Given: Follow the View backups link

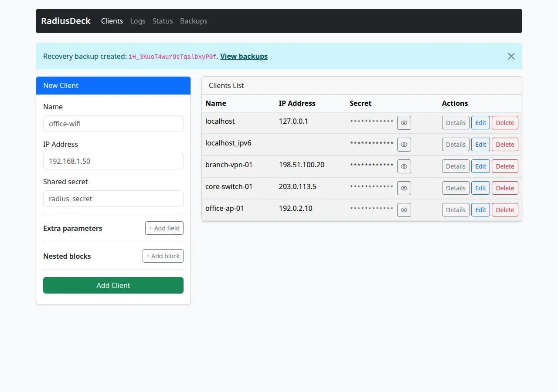Looking at the screenshot, I should [244, 56].
